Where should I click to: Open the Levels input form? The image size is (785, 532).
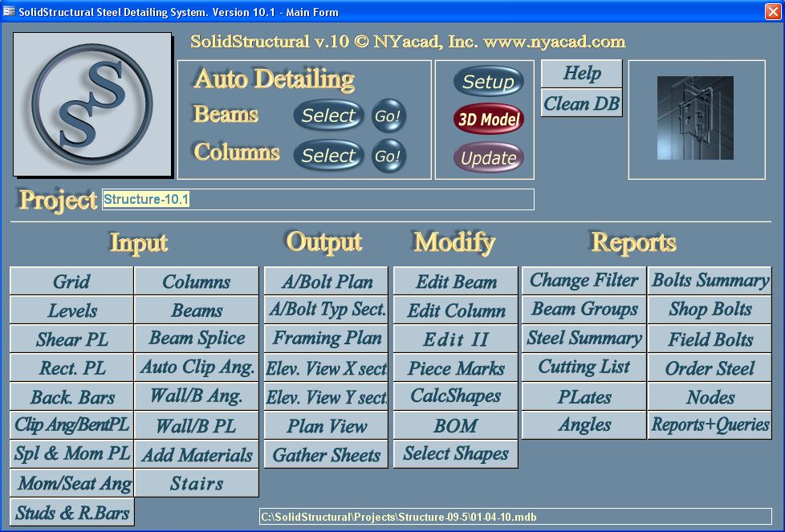point(71,311)
